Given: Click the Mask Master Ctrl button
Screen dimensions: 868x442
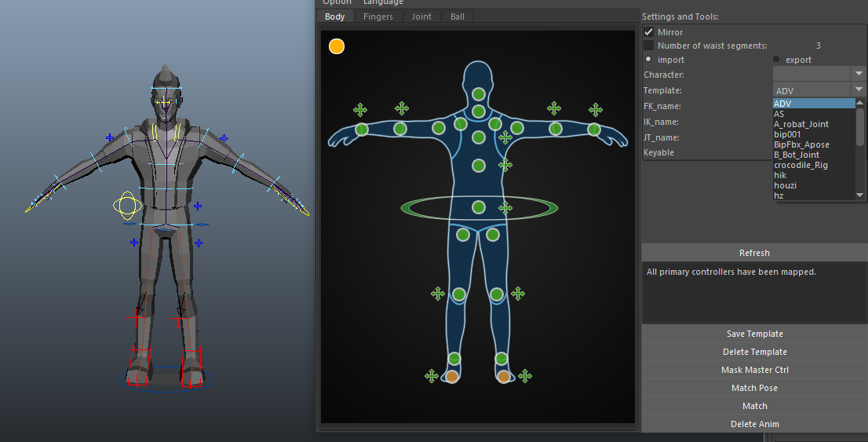Looking at the screenshot, I should [x=754, y=370].
